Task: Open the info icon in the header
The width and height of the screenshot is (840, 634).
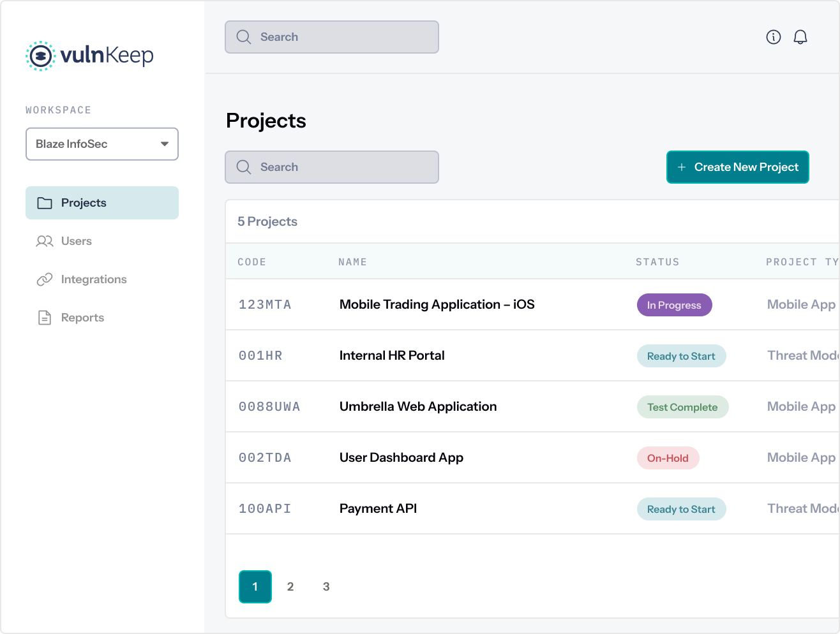Action: [x=774, y=37]
